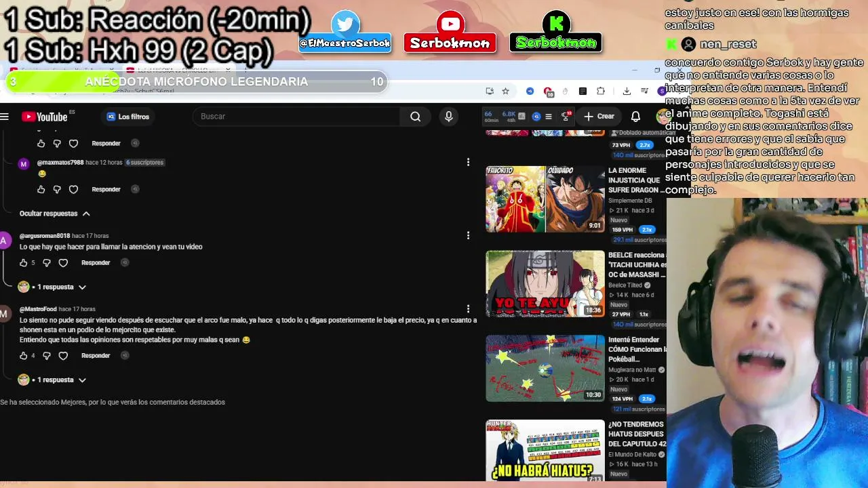Screen dimensions: 868x488
Task: Expand 1 respuesta under @argusroman8018
Action: tap(53, 287)
